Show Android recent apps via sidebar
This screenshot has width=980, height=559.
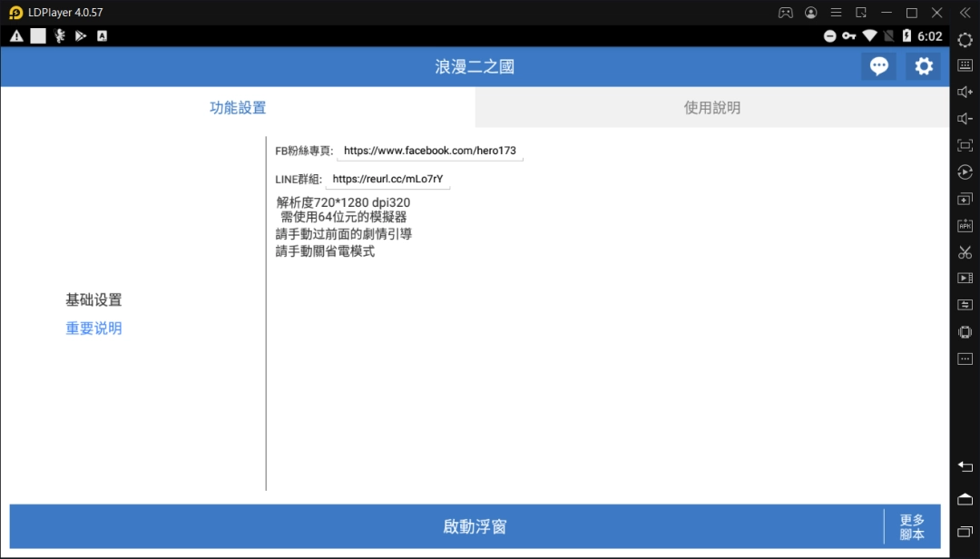[x=965, y=532]
